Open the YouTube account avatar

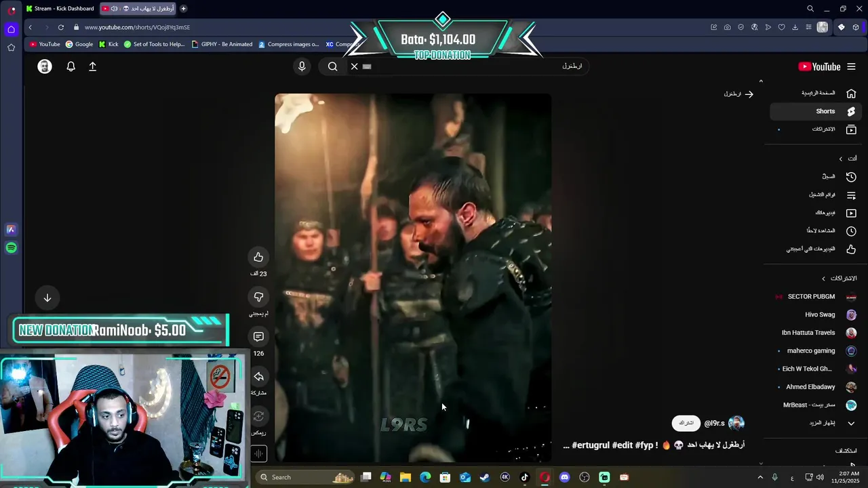pos(45,66)
